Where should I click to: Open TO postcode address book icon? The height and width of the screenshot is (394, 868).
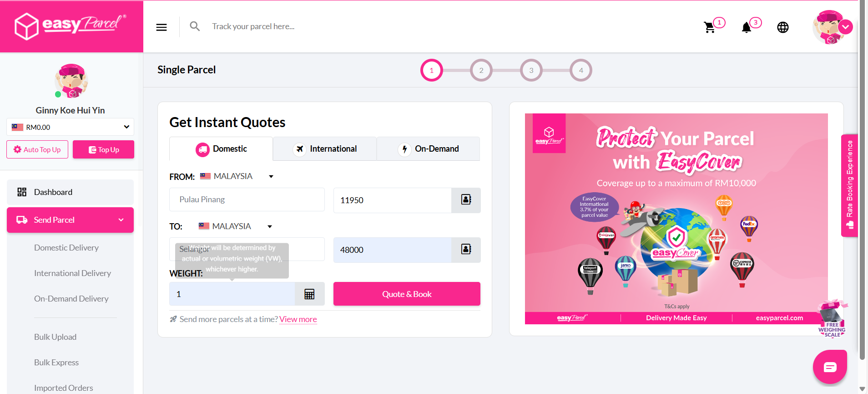click(466, 250)
